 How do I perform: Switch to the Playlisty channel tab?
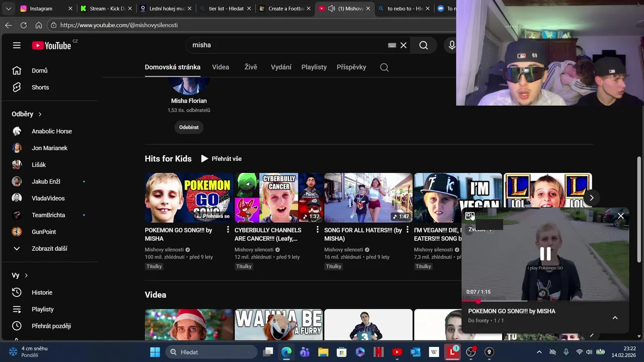tap(314, 67)
